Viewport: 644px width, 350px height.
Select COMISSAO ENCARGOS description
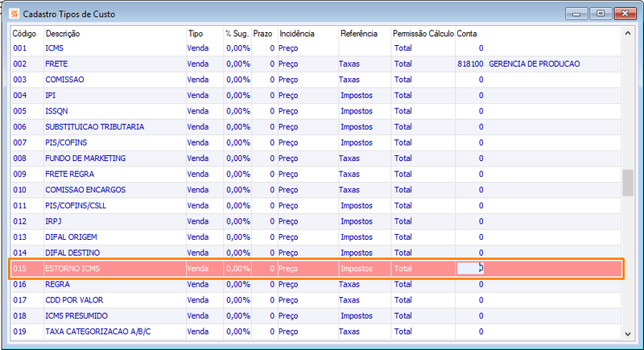click(85, 190)
